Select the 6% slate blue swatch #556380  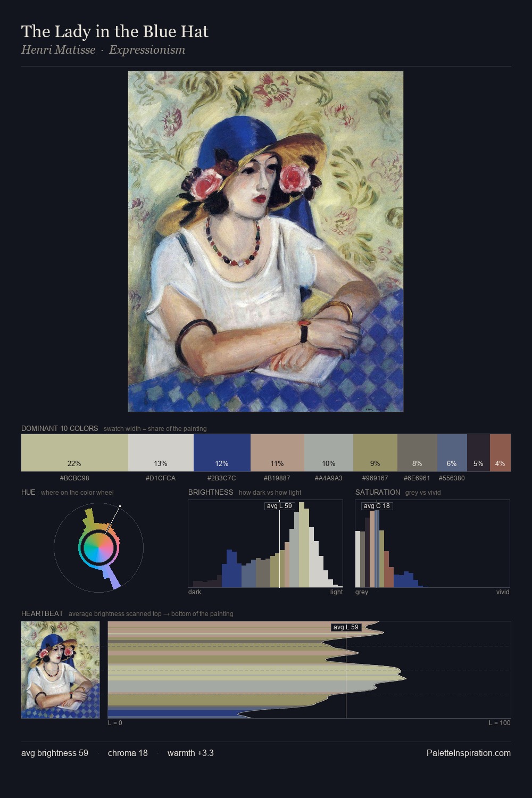click(x=452, y=453)
